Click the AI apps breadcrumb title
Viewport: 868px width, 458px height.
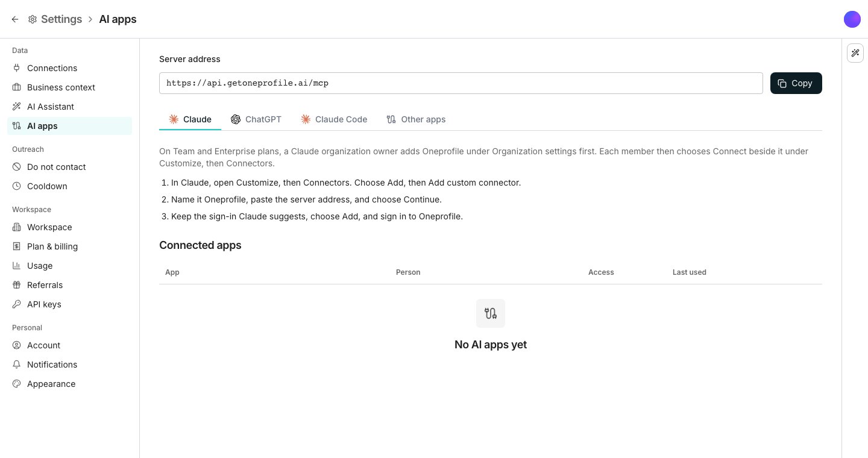tap(118, 19)
